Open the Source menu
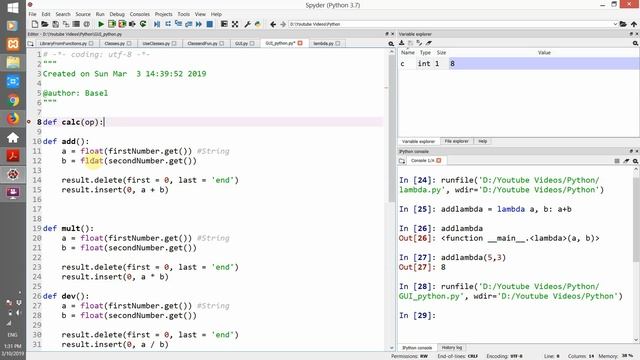This screenshot has height=360, width=640. tap(83, 14)
